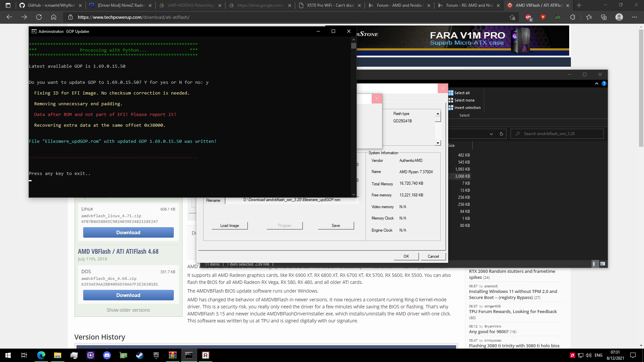Switch to the red R taskbar app
The width and height of the screenshot is (644, 362).
(206, 355)
